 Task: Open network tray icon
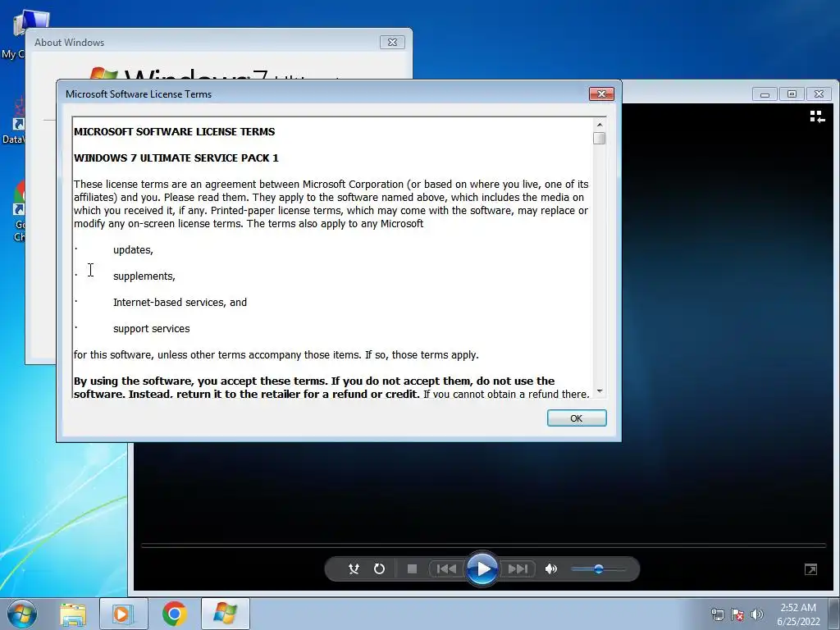pyautogui.click(x=717, y=614)
